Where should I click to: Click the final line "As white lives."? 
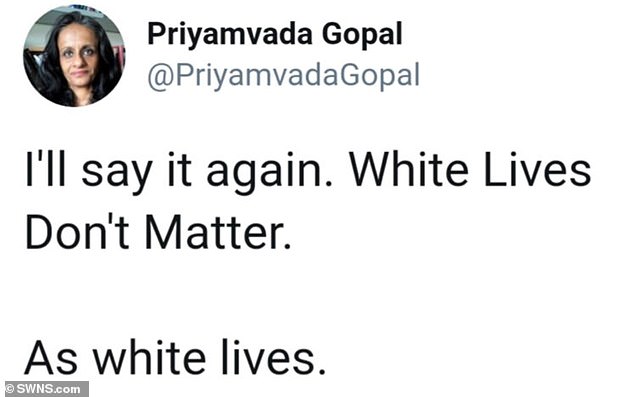(175, 357)
